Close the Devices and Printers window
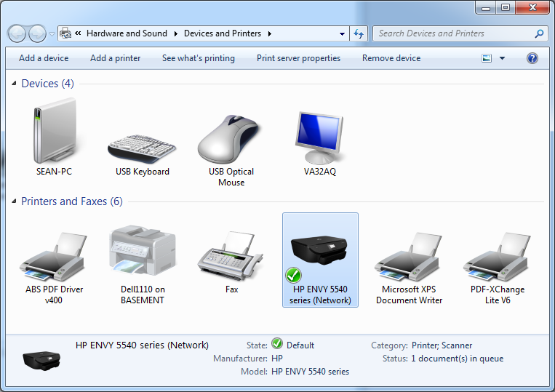The width and height of the screenshot is (555, 392). click(x=532, y=7)
